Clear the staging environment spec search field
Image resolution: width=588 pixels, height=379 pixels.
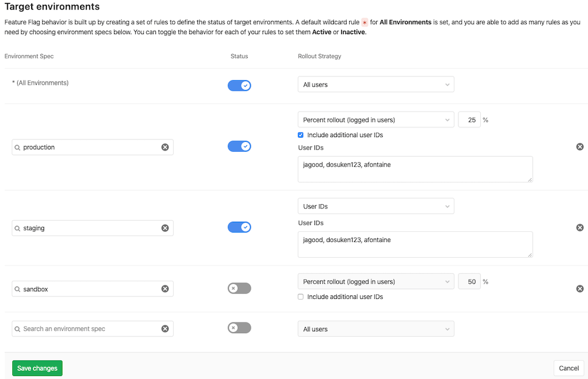165,228
